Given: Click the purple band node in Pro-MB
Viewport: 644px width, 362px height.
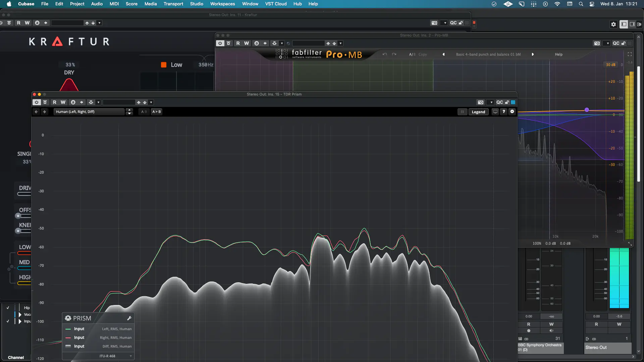Looking at the screenshot, I should pos(587,110).
